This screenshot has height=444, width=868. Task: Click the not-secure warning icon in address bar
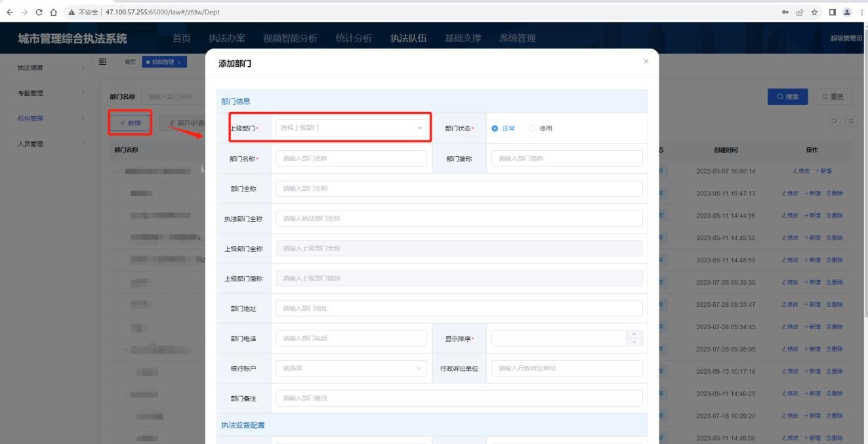pyautogui.click(x=73, y=12)
